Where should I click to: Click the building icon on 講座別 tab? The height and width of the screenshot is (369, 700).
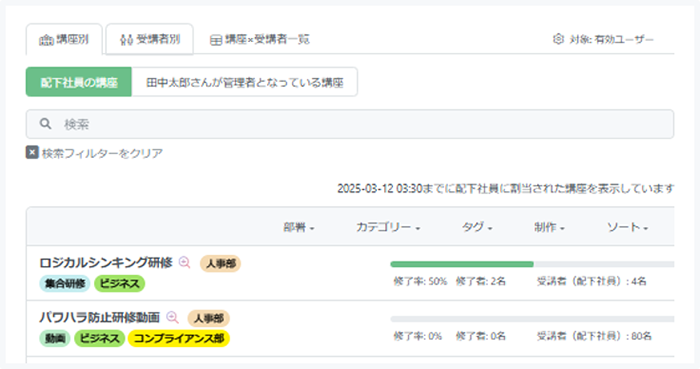click(46, 40)
